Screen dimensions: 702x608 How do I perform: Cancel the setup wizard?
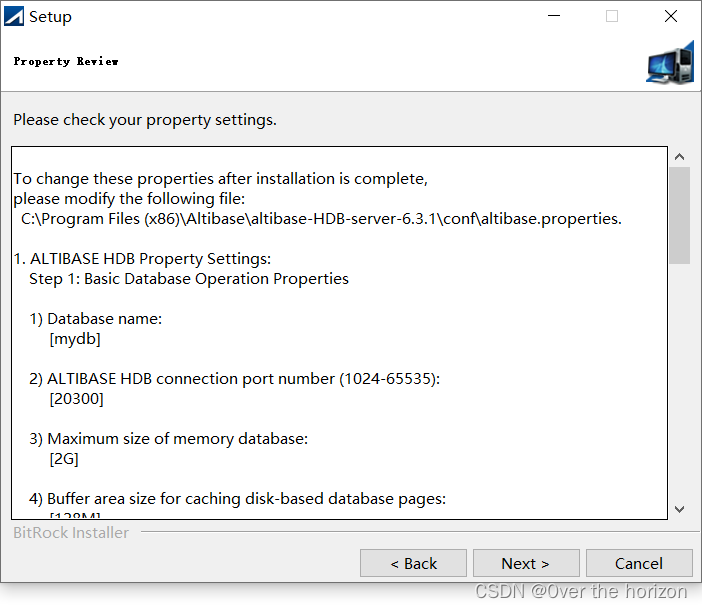tap(639, 563)
